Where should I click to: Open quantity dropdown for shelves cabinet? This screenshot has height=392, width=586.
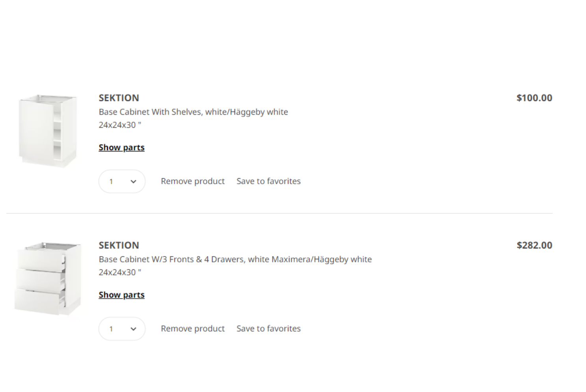[x=122, y=181]
